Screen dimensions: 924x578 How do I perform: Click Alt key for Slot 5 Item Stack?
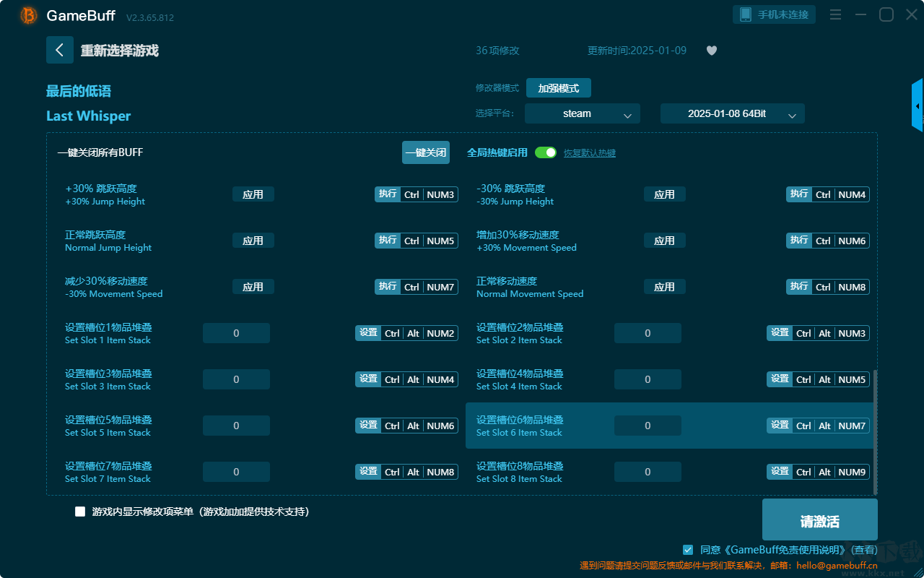(413, 426)
